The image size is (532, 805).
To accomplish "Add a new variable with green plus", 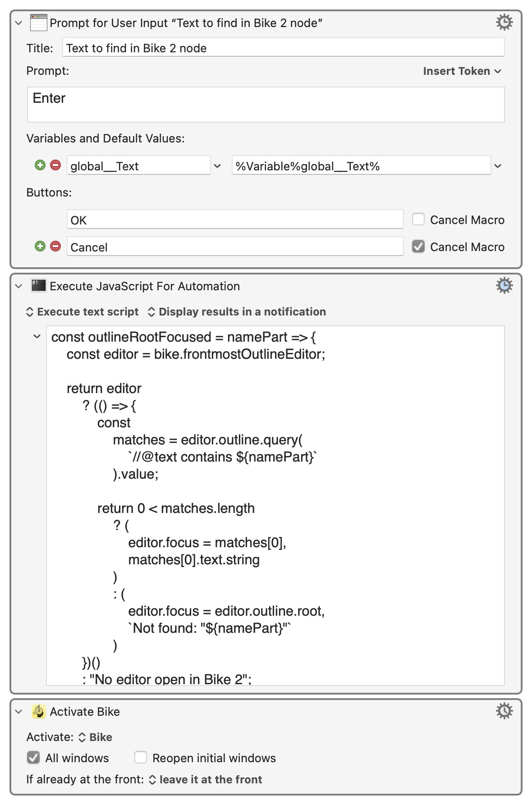I will 40,165.
